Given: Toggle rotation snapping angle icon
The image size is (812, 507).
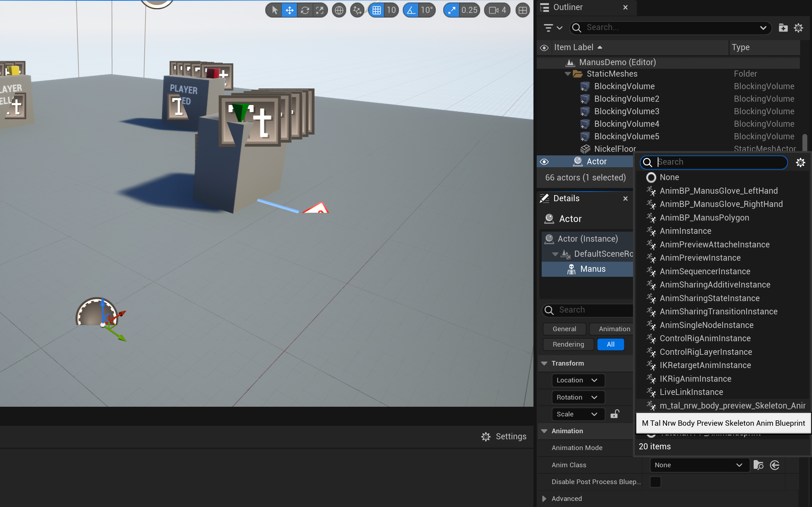Looking at the screenshot, I should [x=411, y=10].
